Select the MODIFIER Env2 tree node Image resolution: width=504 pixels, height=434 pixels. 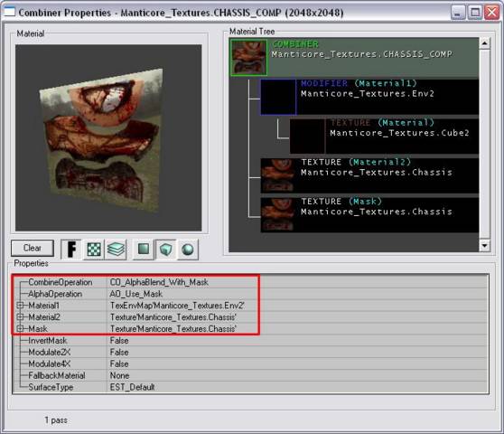pos(369,97)
